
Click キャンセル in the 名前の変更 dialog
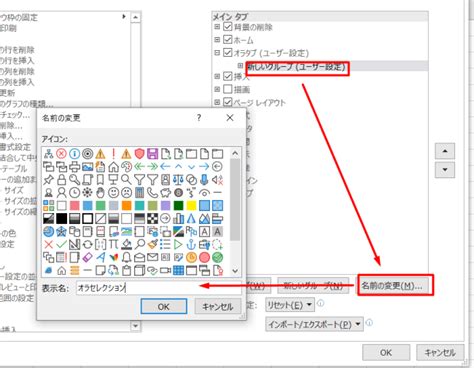pos(218,306)
